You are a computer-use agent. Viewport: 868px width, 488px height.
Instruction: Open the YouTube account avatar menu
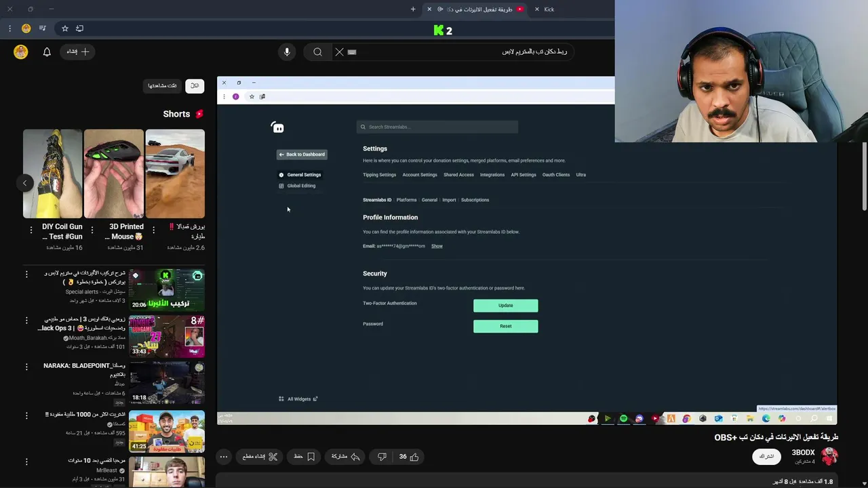click(x=21, y=52)
